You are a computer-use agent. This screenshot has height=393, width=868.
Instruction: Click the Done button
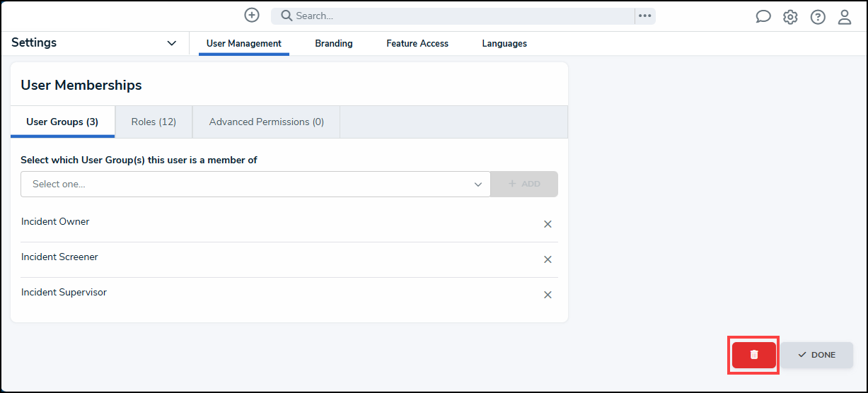click(x=817, y=355)
